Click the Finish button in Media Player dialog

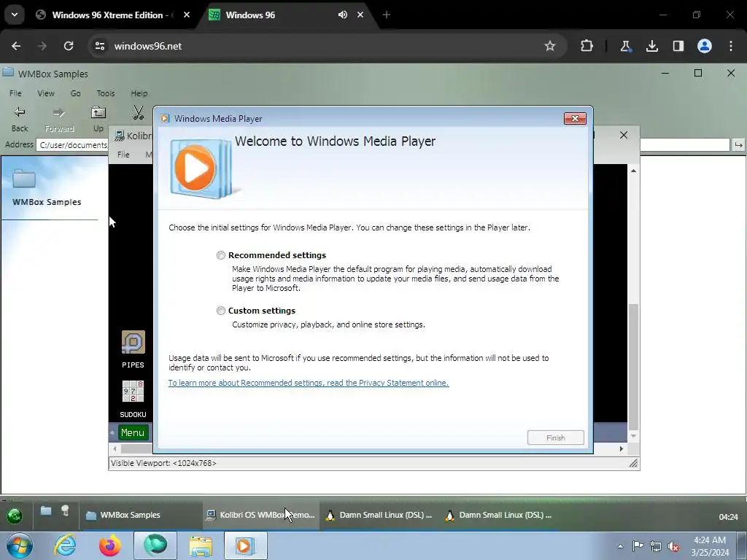(555, 437)
